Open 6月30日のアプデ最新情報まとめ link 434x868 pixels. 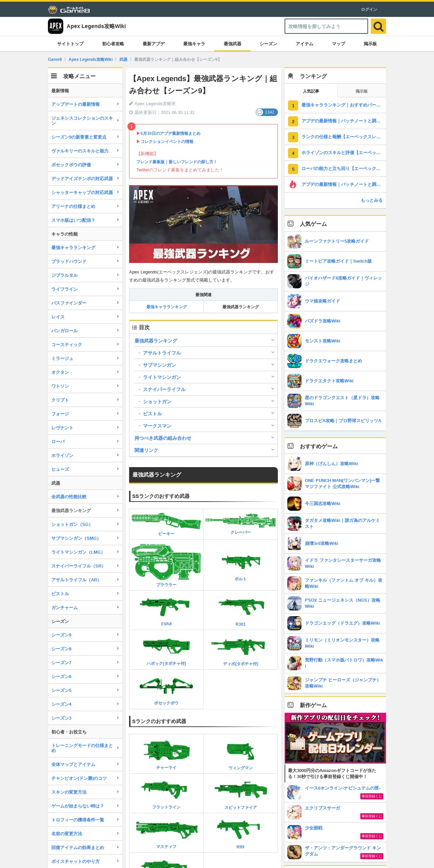[x=170, y=134]
